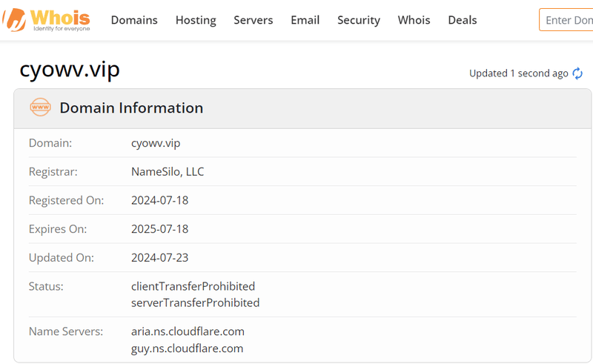
Task: Click the serverTransferProhibited status
Action: [x=195, y=303]
